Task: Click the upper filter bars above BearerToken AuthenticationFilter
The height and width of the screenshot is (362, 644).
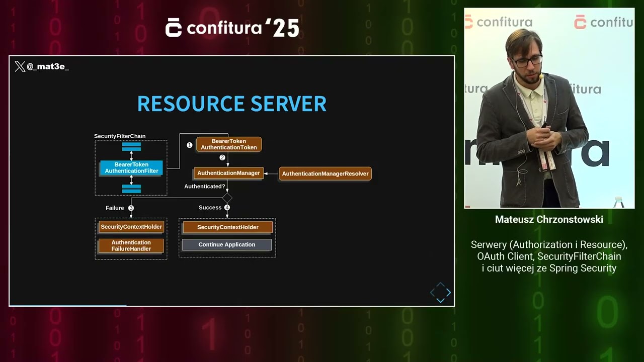Action: tap(131, 147)
